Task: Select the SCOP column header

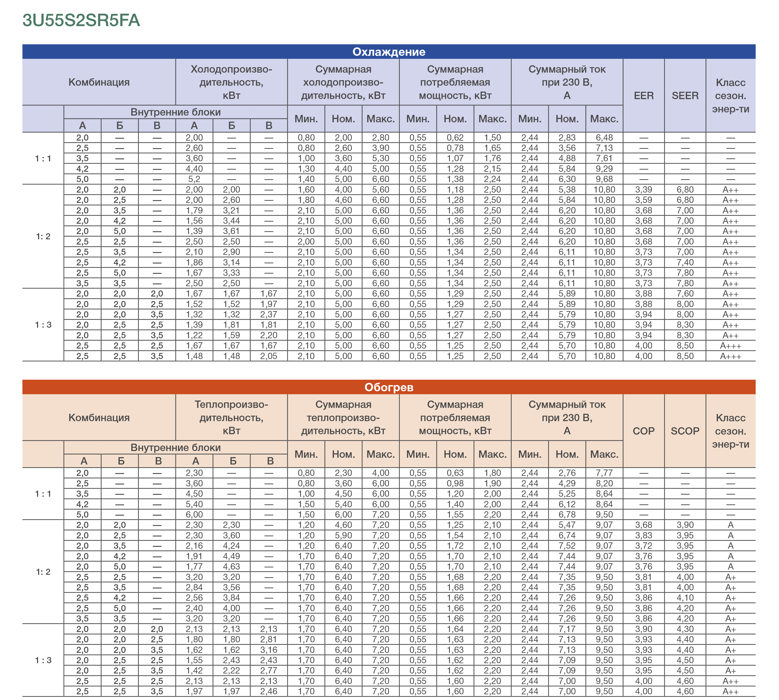Action: 685,431
